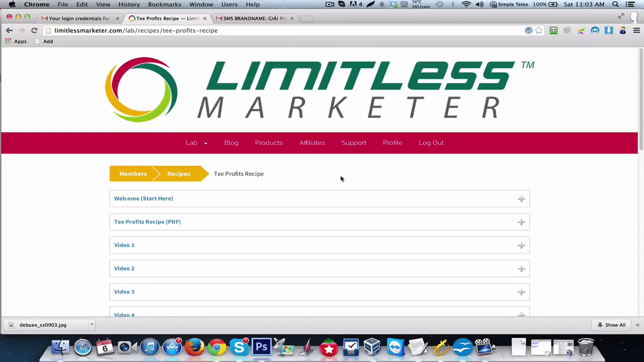Image resolution: width=644 pixels, height=362 pixels.
Task: Open the History menu
Action: [x=129, y=5]
